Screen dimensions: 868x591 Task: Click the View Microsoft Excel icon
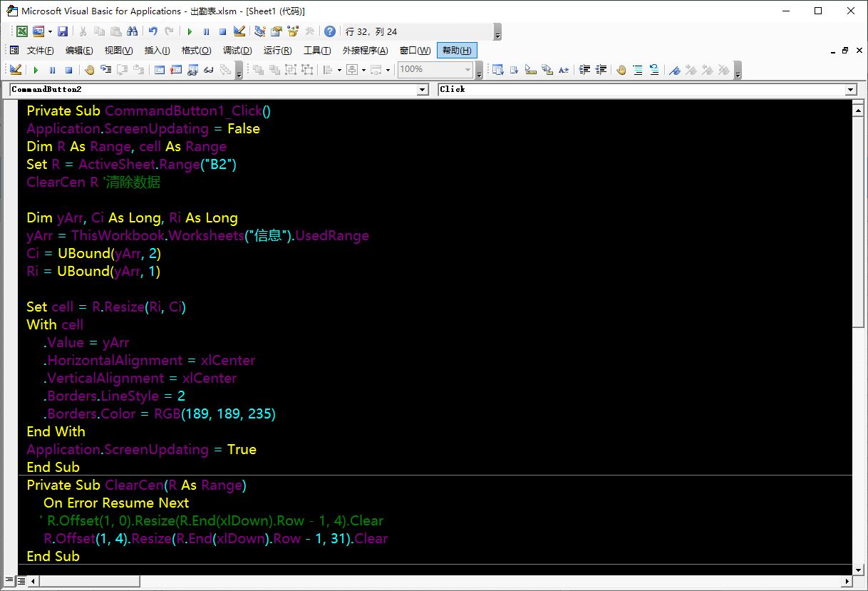coord(22,31)
